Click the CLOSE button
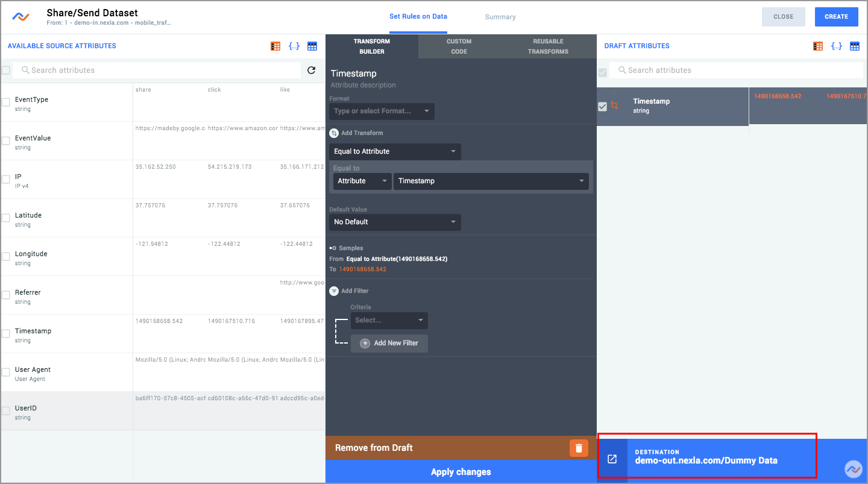Image resolution: width=868 pixels, height=484 pixels. [784, 17]
